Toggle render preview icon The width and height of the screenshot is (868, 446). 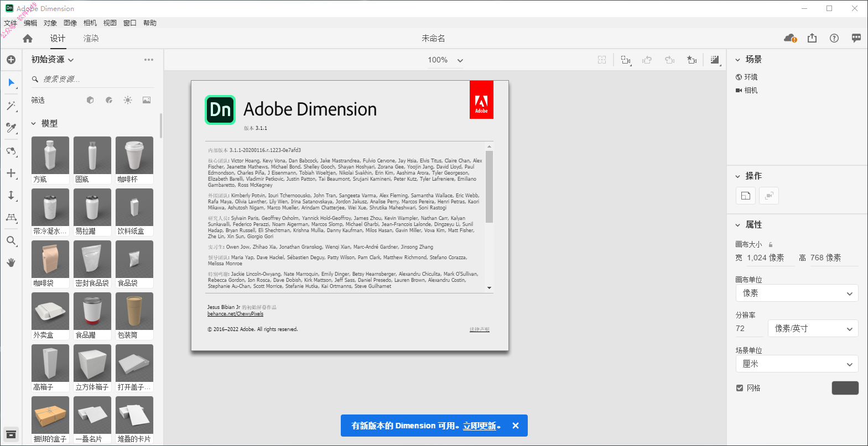click(715, 60)
